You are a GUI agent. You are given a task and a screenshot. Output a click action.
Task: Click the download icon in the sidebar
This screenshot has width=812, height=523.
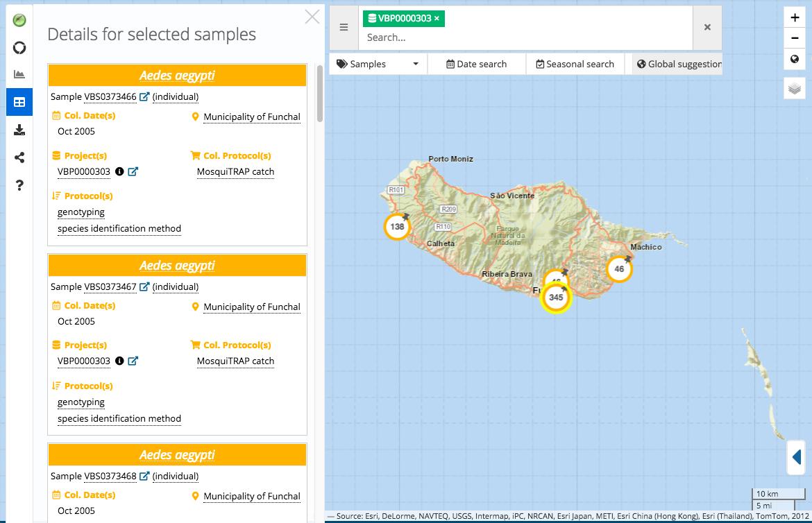click(x=19, y=130)
